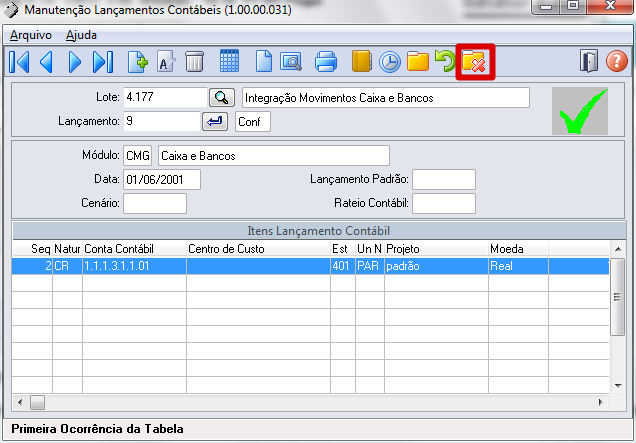Image resolution: width=636 pixels, height=443 pixels.
Task: Click the Lote search magnifier button
Action: click(x=222, y=97)
